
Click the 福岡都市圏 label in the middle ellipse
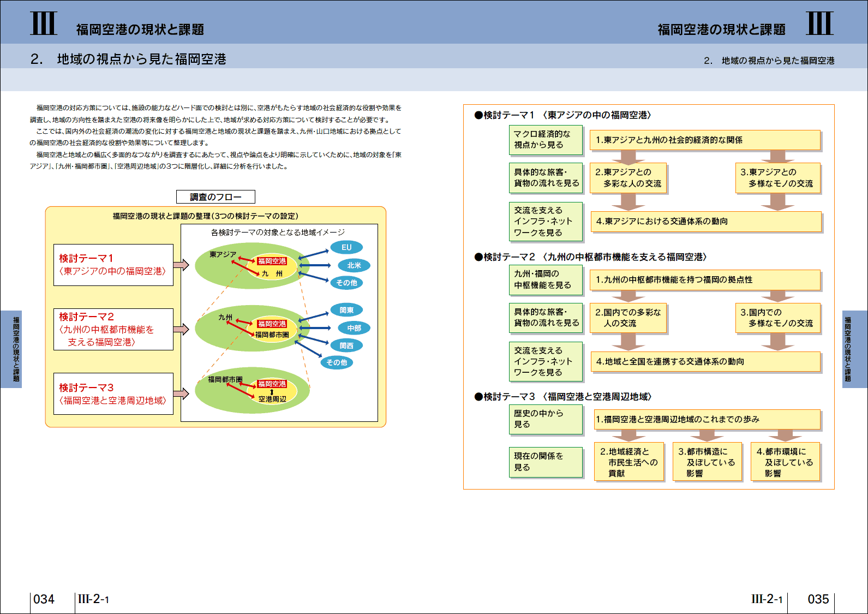coord(272,335)
